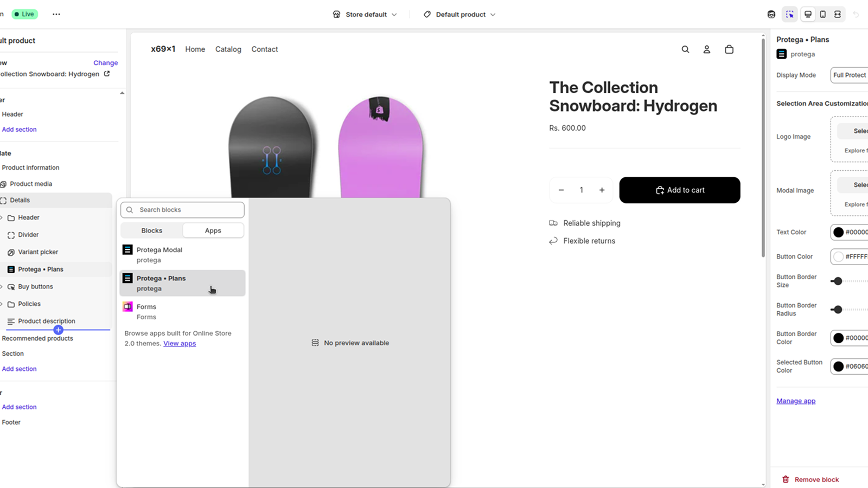Click the fullscreen width preview icon
Image resolution: width=868 pixels, height=488 pixels.
838,15
